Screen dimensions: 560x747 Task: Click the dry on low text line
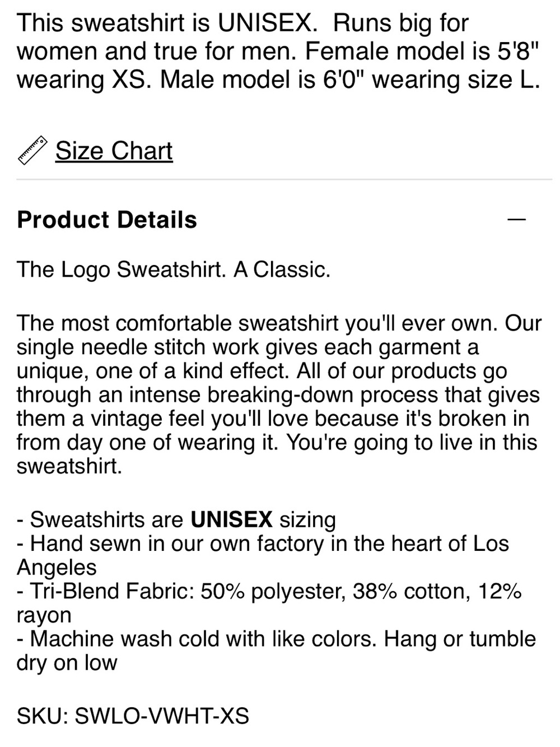[67, 663]
